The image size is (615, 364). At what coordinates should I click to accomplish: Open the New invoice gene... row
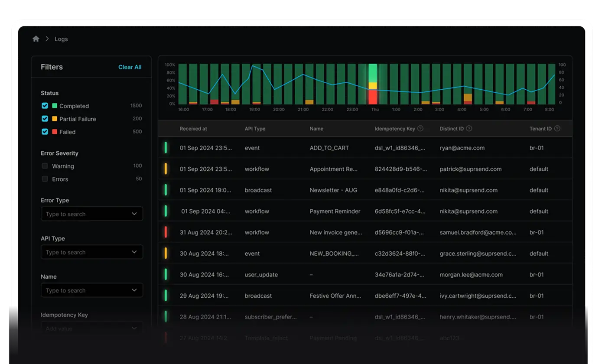[x=365, y=232]
